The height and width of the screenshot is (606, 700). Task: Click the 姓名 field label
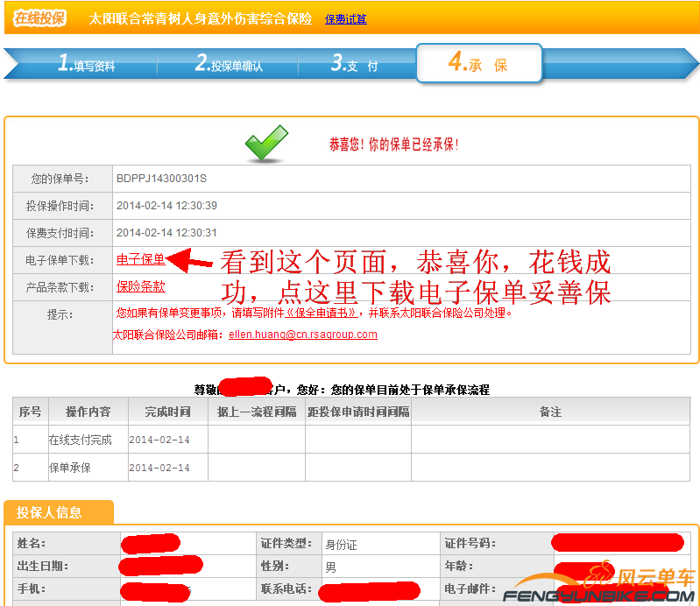32,544
